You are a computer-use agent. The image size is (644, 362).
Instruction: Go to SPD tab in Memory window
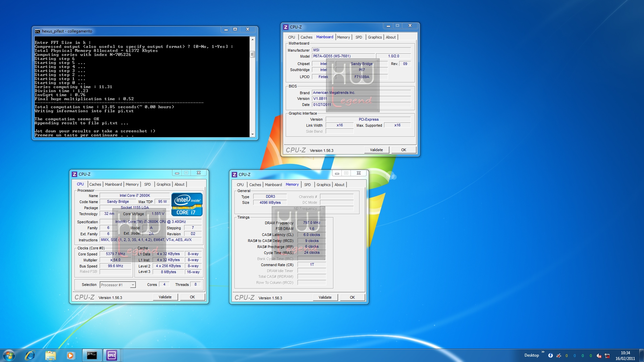[307, 185]
